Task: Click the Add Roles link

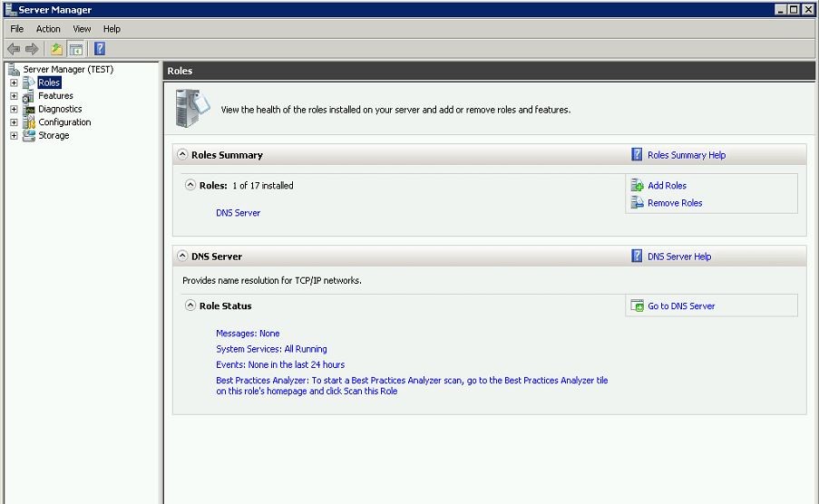Action: (667, 186)
